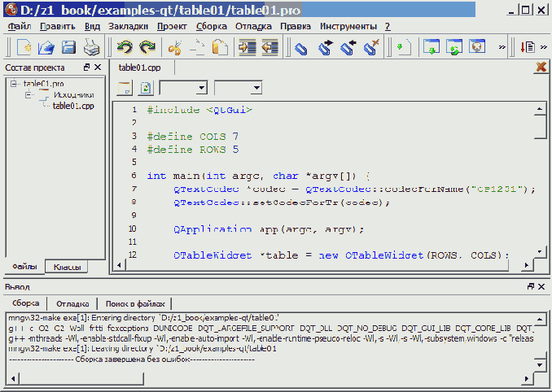552x392 pixels.
Task: Open the Сборка menu in the menu bar
Action: (x=212, y=26)
